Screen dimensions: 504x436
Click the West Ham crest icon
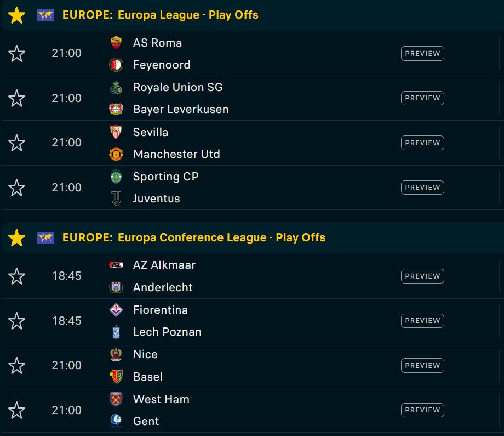pos(116,399)
